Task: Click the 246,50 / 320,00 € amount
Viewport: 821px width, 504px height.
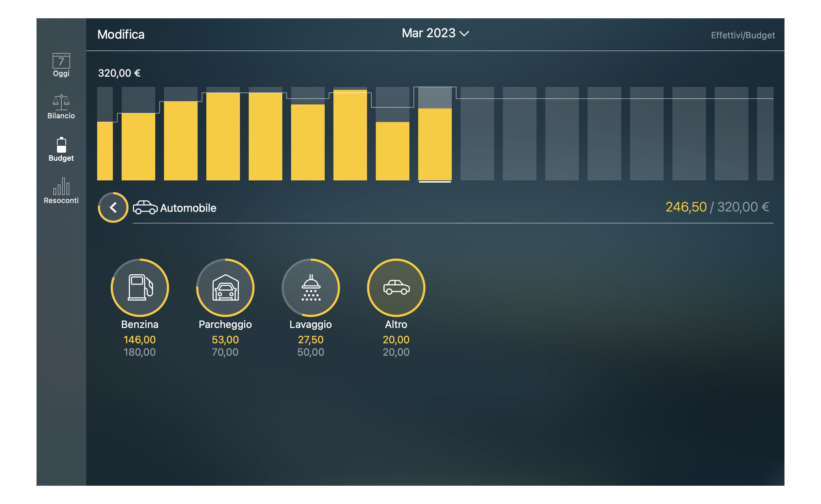Action: (717, 206)
